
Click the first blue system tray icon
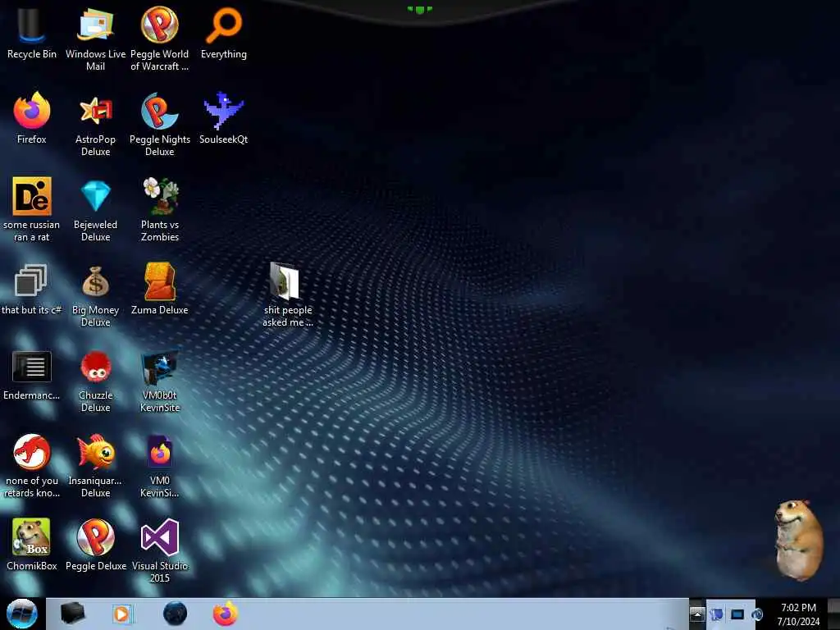click(x=717, y=614)
